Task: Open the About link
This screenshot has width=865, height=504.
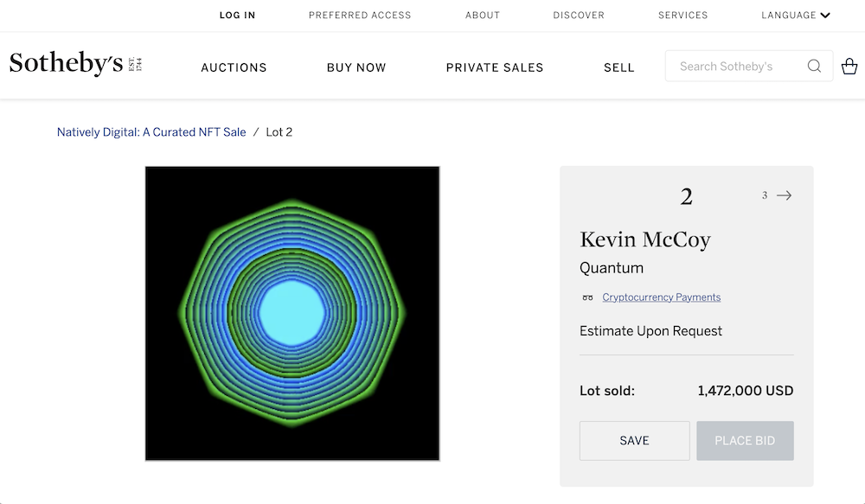Action: coord(483,15)
